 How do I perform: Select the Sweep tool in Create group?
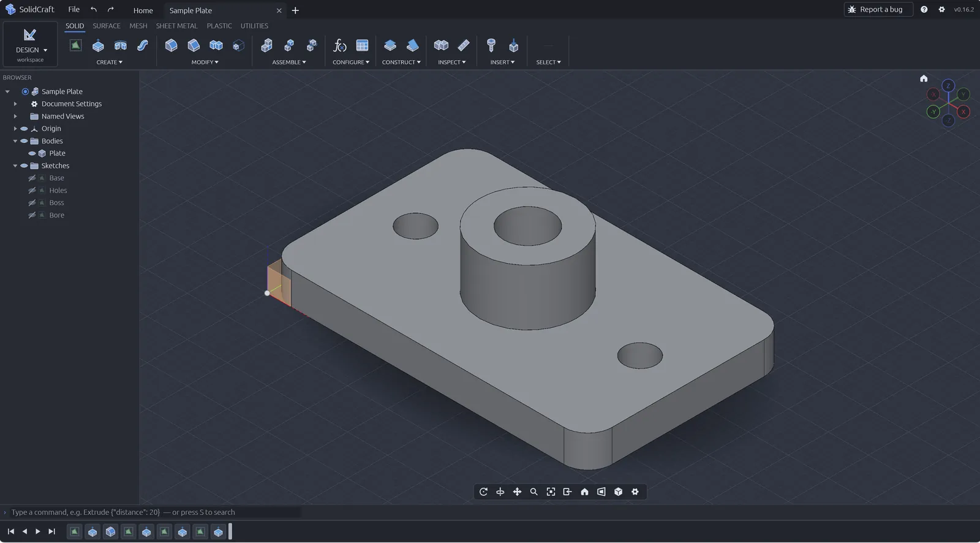coord(143,45)
